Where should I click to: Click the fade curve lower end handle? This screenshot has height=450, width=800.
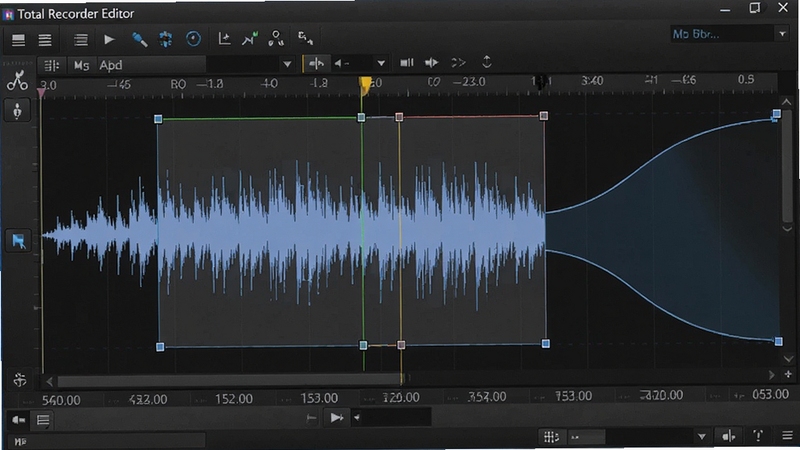tap(779, 341)
